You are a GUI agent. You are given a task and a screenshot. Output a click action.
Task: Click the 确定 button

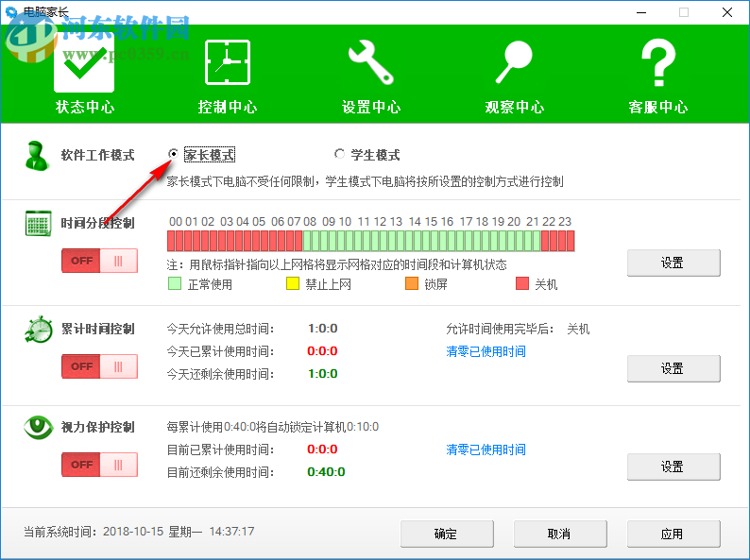tap(447, 534)
